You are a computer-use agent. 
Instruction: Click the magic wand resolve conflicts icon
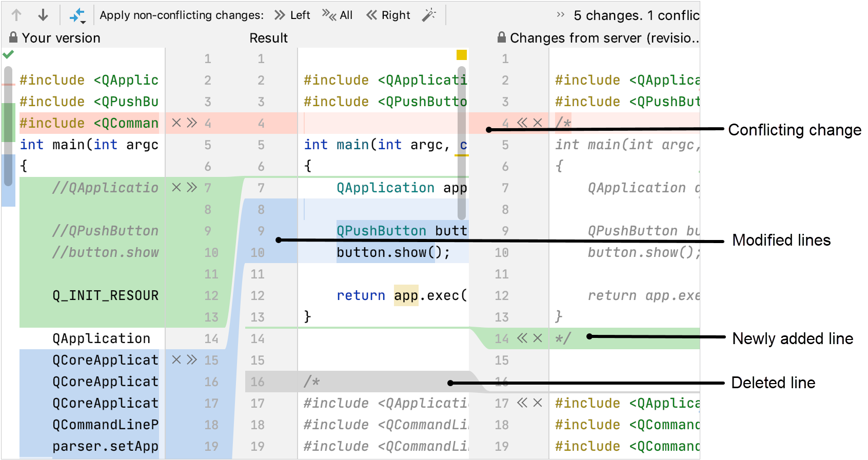point(429,15)
